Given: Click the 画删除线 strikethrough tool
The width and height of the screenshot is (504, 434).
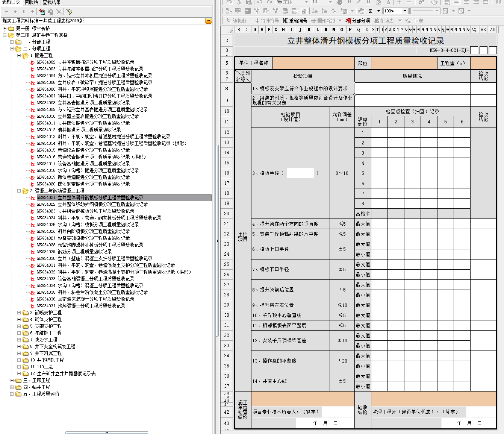Looking at the screenshot, I should (324, 21).
